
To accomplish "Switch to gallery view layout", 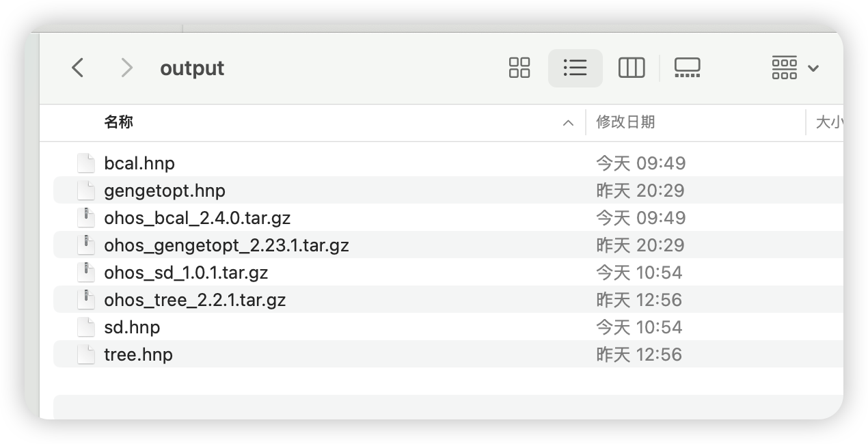I will (x=687, y=68).
